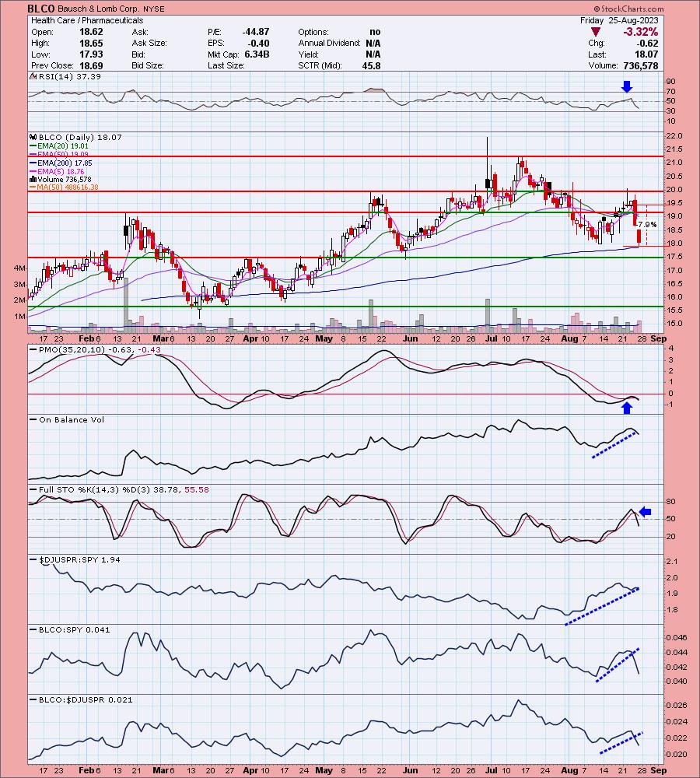700x778 pixels.
Task: Click the 22.0 price axis label
Action: [674, 136]
